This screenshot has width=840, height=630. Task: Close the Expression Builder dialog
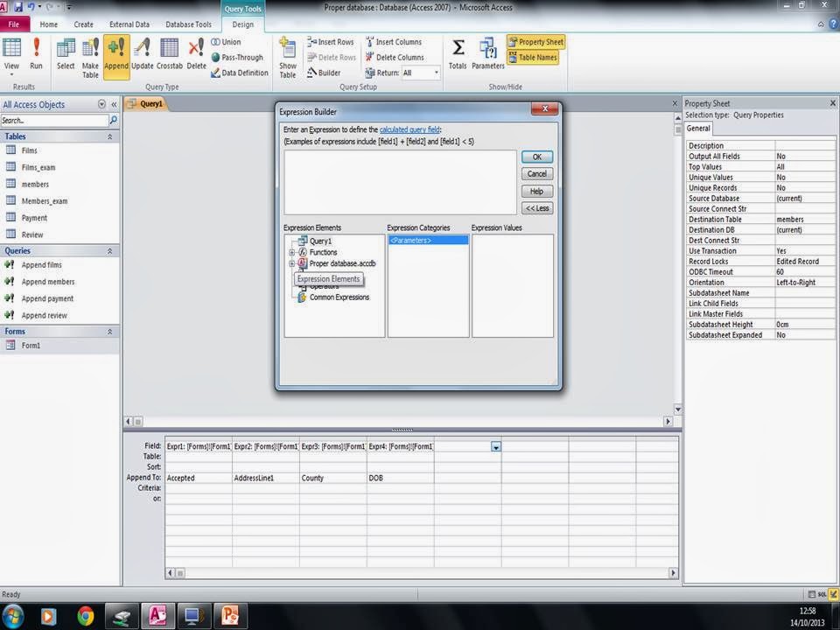[545, 108]
